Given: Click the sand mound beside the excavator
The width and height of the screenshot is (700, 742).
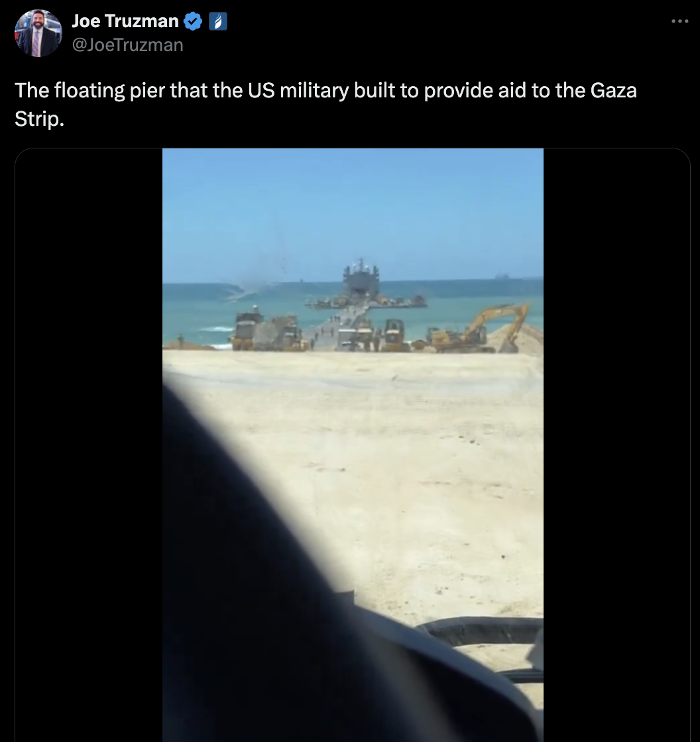Looking at the screenshot, I should pos(518,339).
